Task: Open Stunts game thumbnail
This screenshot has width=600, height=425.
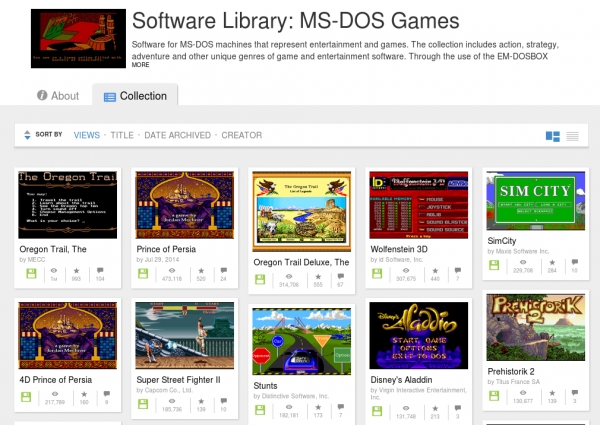Action: (302, 341)
